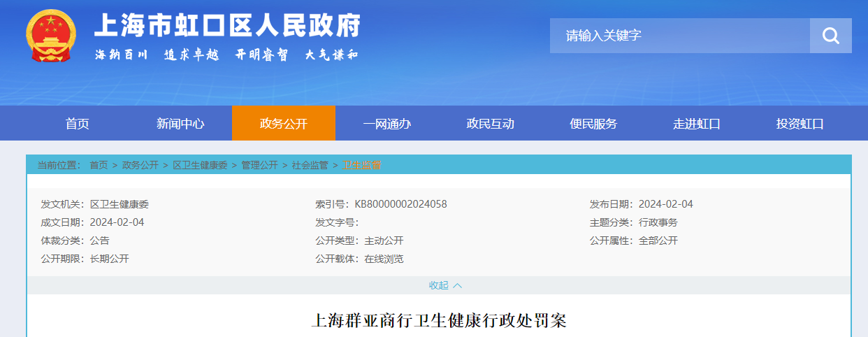Open 区卫生健康委 breadcrumb link

coord(200,165)
